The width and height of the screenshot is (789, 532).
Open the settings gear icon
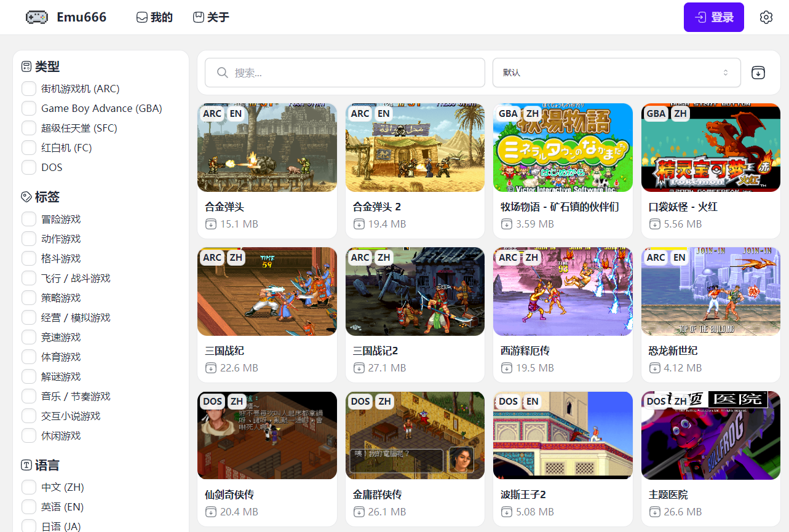[766, 17]
